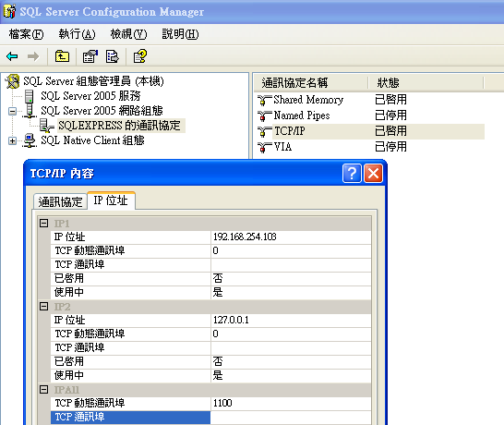This screenshot has width=504, height=425.
Task: Click the Named Pipes protocol icon
Action: (265, 115)
